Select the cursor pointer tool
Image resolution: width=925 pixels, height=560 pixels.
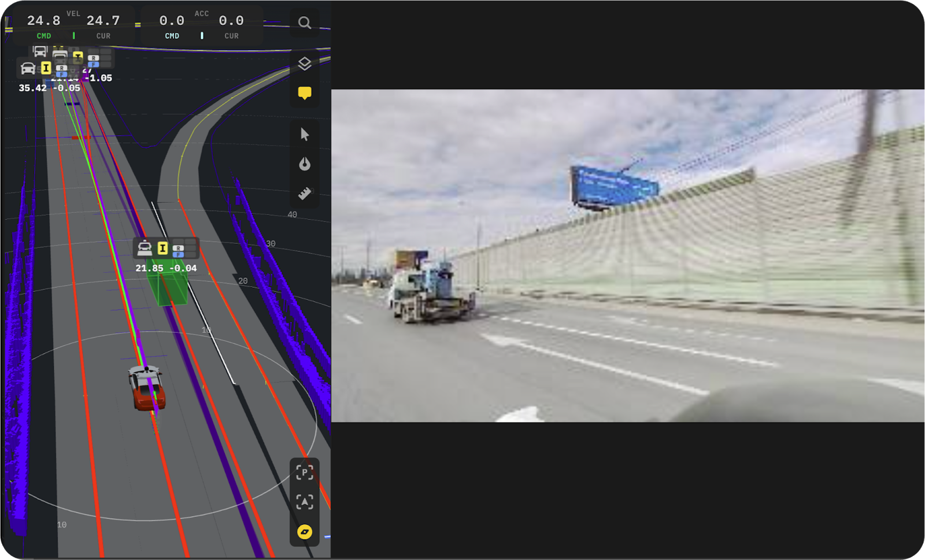click(x=305, y=135)
